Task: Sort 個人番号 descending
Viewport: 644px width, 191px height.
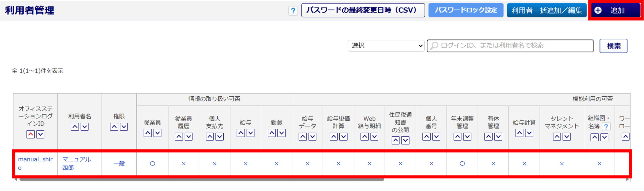Action: [436, 137]
